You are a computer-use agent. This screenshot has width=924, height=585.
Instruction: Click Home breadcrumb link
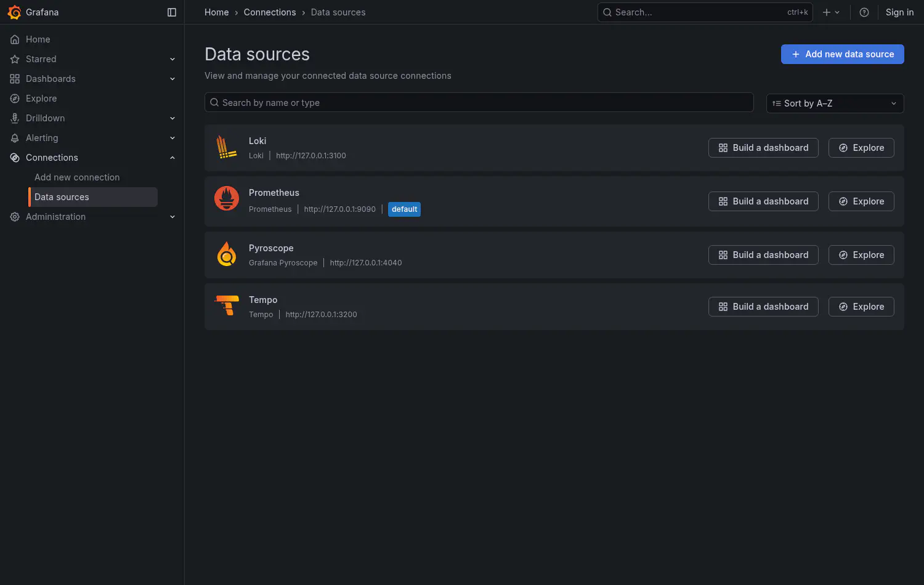[217, 12]
